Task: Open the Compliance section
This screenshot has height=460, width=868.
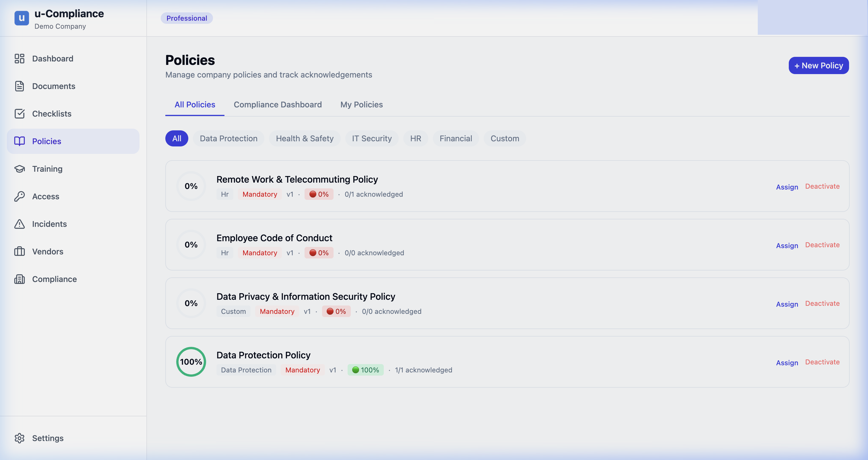Action: tap(54, 279)
